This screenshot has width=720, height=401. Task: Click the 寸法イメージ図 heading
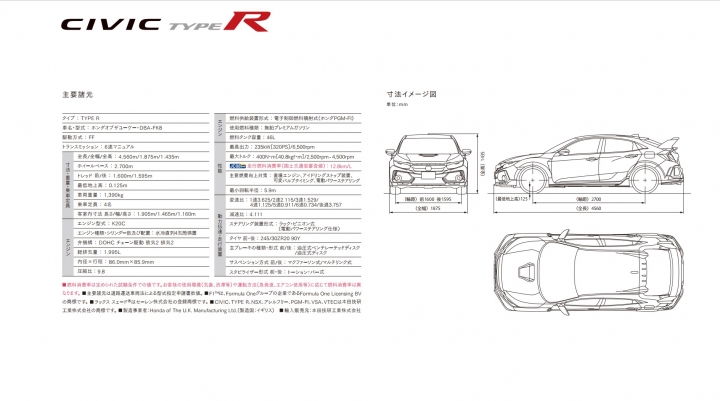[411, 94]
